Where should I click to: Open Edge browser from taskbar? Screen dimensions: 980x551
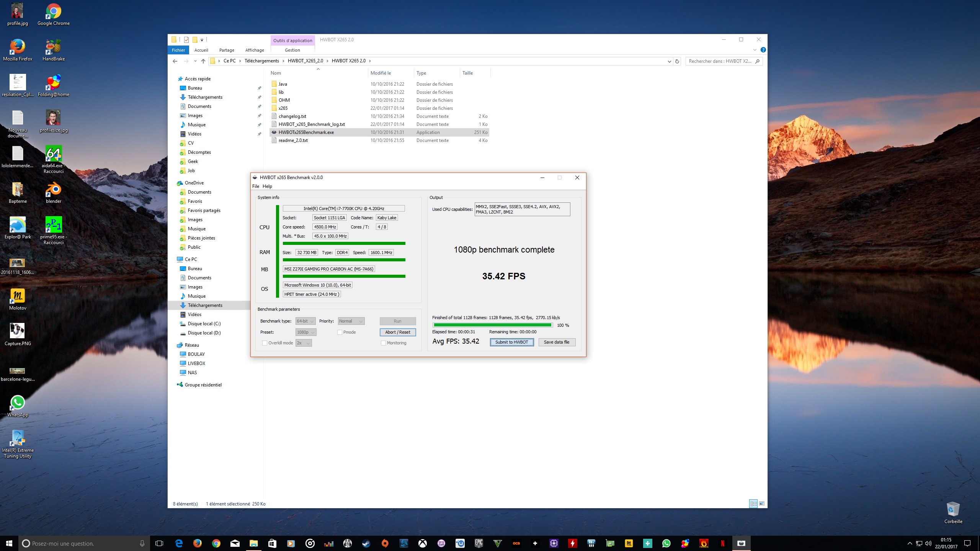(x=179, y=543)
